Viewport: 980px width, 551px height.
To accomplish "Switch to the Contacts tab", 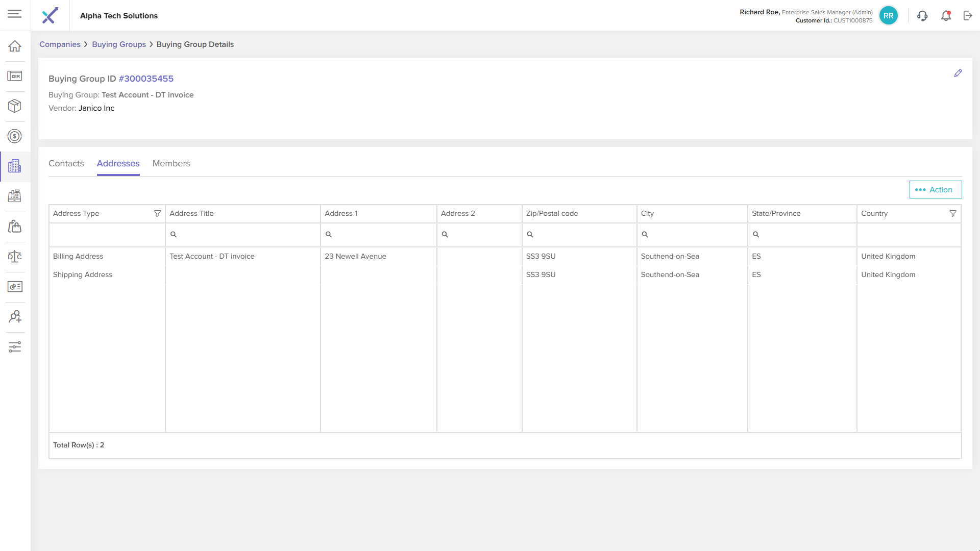I will click(66, 164).
